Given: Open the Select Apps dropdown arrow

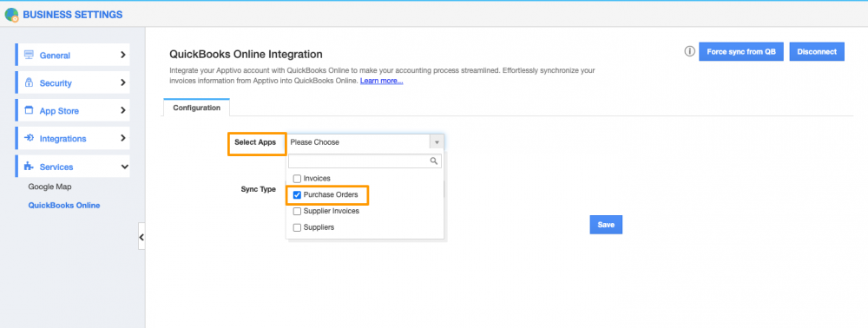Looking at the screenshot, I should click(x=437, y=142).
